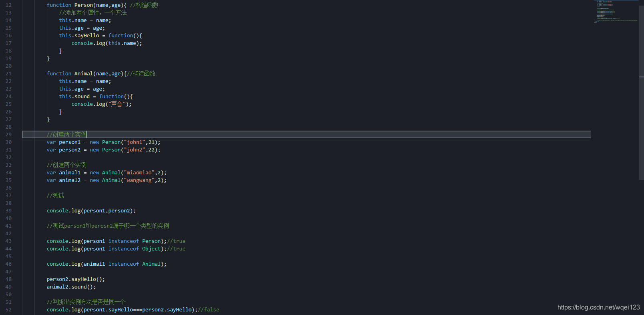Viewport: 644px width, 315px height.
Task: Click comment '//测试person1和perosn2属于哪一个类型的实例'
Action: coord(108,226)
